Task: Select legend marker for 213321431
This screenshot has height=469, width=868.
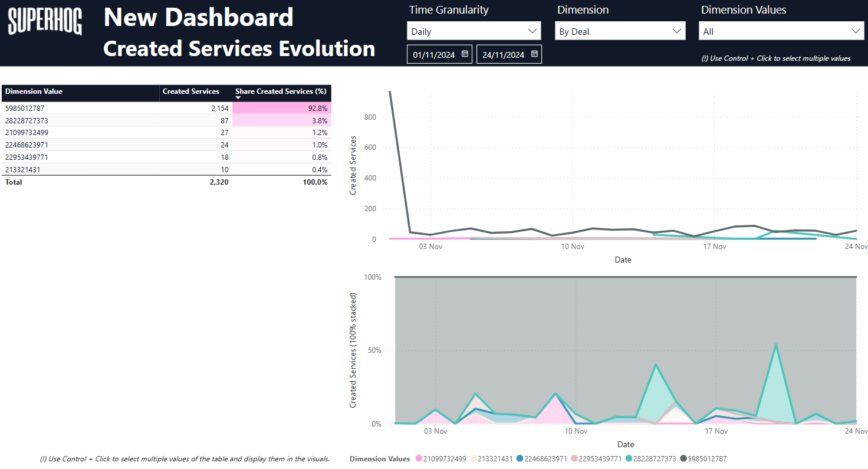Action: click(x=472, y=459)
